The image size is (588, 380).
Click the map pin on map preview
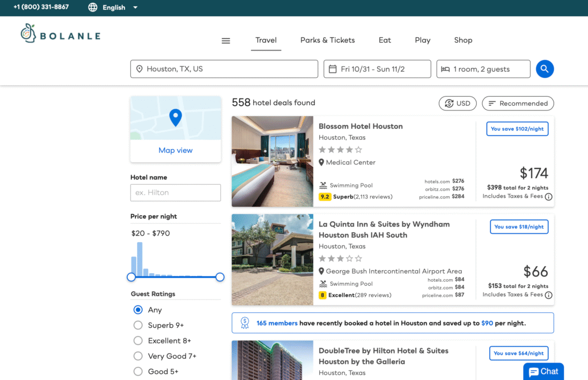176,117
